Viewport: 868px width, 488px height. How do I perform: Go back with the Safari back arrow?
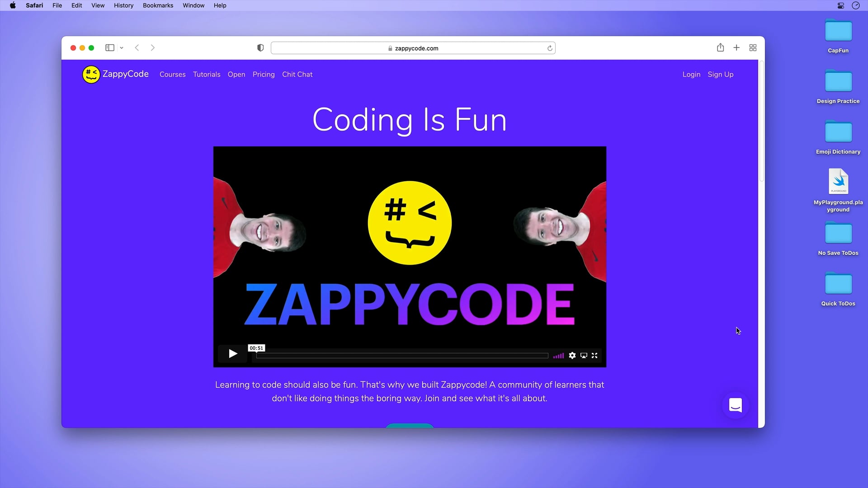137,48
